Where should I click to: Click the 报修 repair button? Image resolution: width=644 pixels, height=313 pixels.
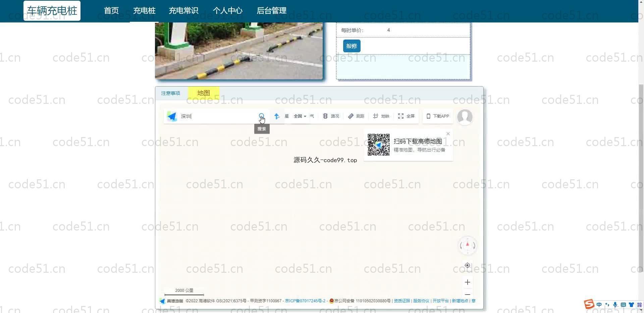tap(352, 46)
